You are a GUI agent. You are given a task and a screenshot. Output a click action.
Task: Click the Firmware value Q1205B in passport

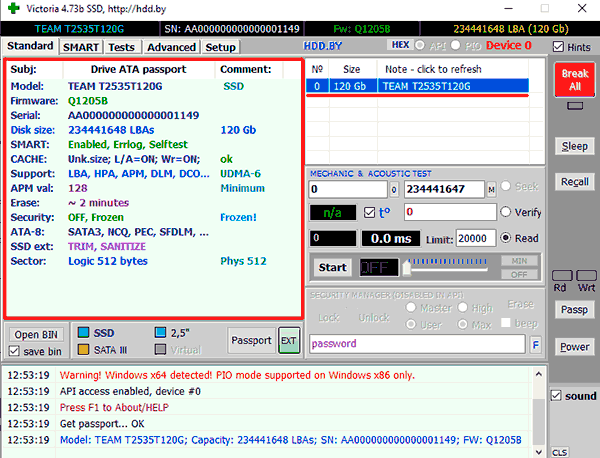[88, 101]
